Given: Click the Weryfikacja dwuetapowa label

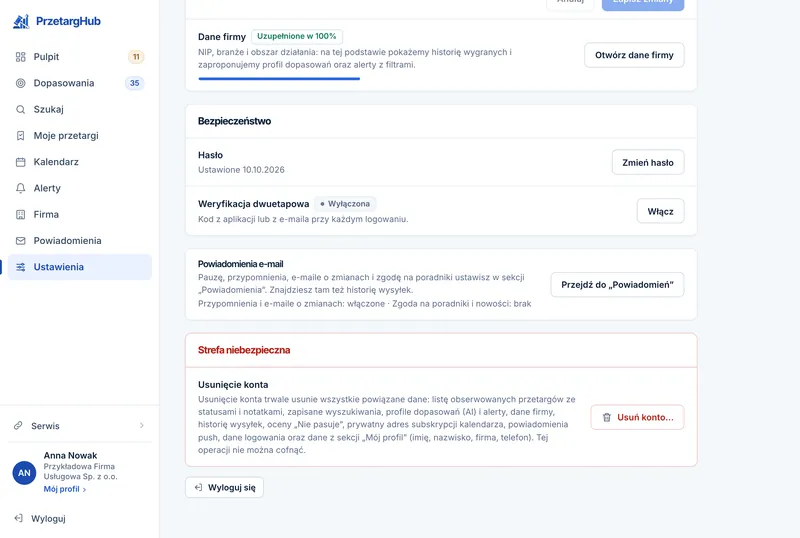Looking at the screenshot, I should coord(254,204).
